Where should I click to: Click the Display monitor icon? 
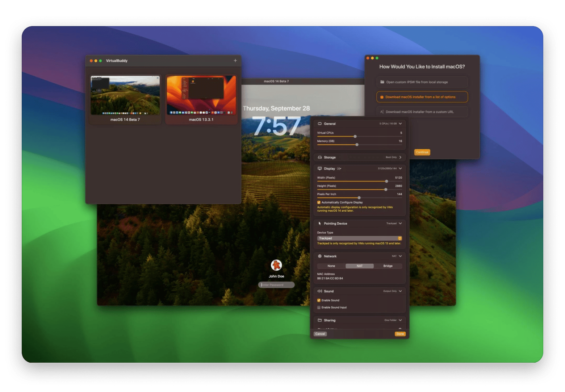[x=320, y=168]
